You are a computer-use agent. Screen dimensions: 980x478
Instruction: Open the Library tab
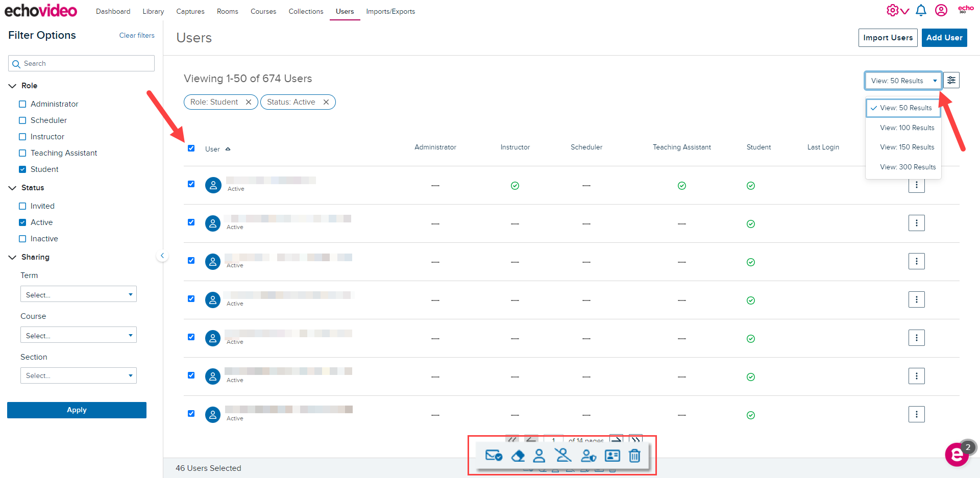coord(153,11)
